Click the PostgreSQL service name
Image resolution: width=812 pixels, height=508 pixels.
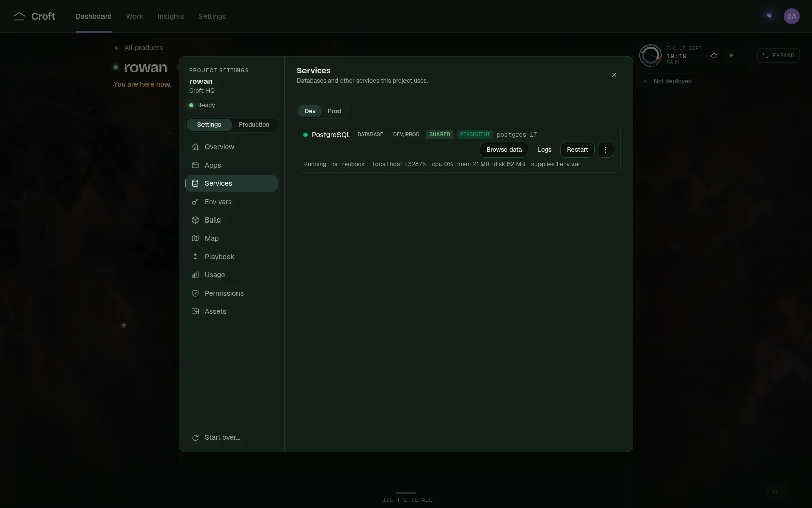pos(331,135)
